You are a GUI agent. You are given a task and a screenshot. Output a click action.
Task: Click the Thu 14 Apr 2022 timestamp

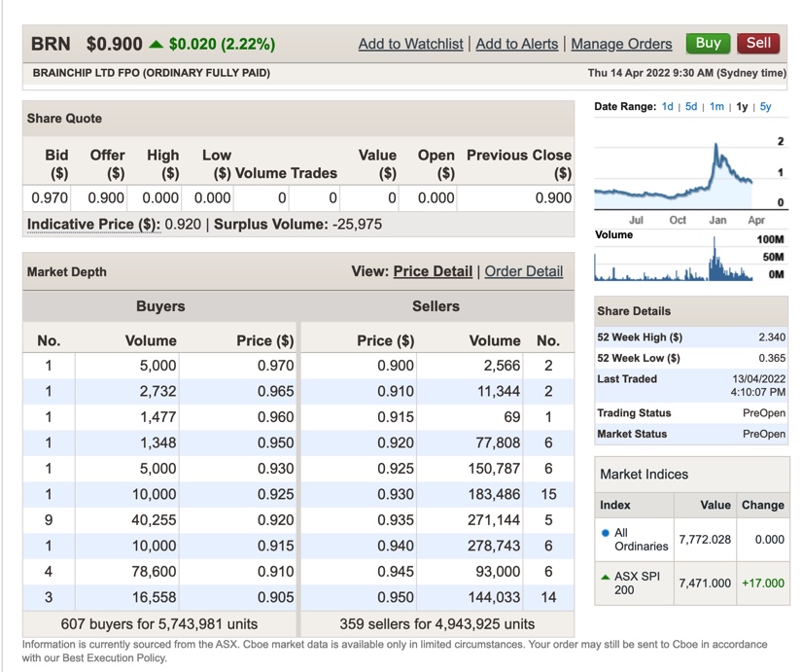pos(686,73)
